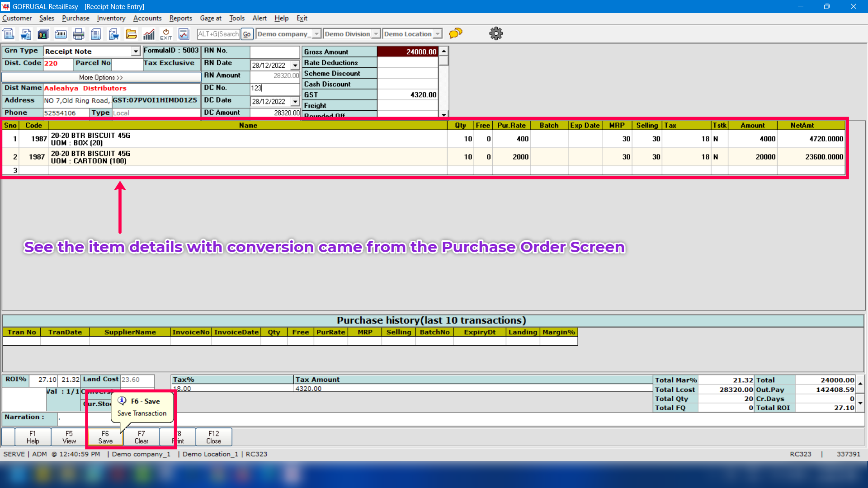Click the More Options button

point(101,77)
